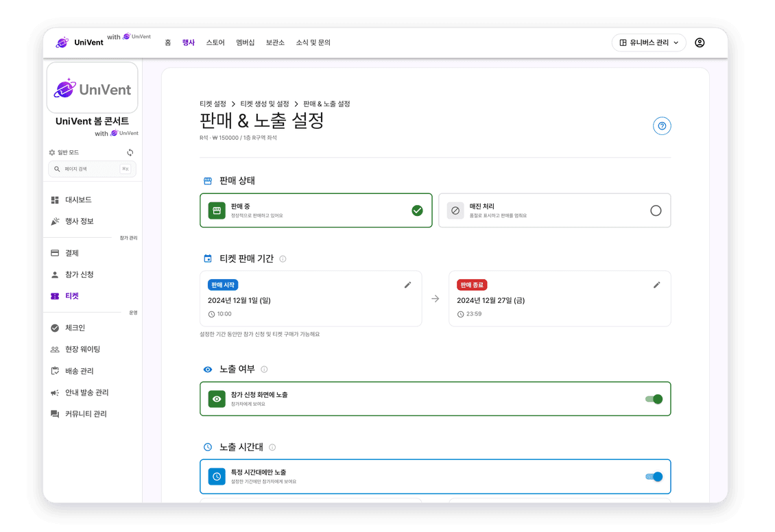775x532 pixels.
Task: Click the UniVent logo in top bar
Action: (80, 43)
